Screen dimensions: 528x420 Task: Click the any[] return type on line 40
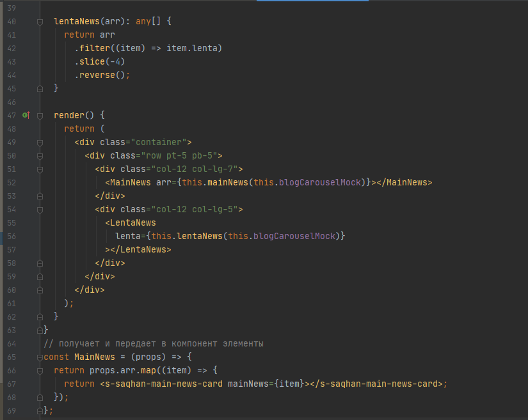pyautogui.click(x=148, y=21)
